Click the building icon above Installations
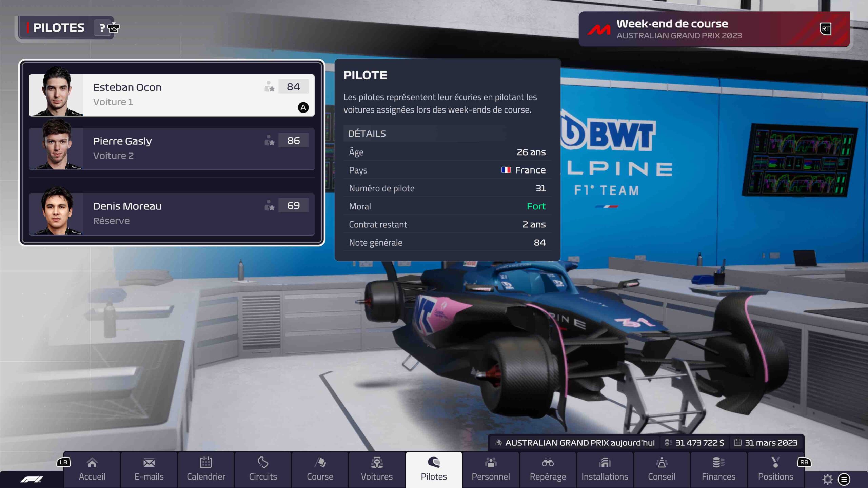 [605, 462]
